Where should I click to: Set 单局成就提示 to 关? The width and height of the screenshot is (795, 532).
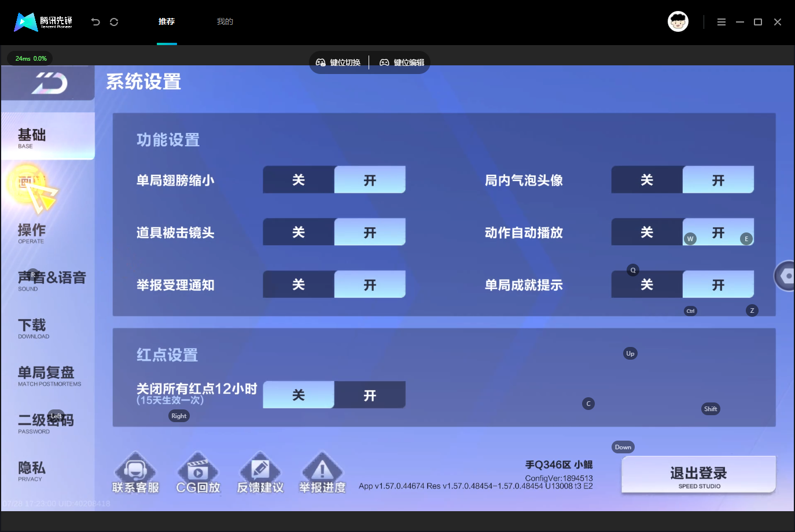647,285
